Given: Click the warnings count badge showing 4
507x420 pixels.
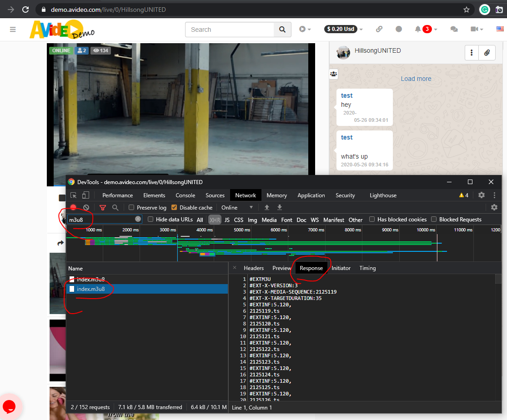Looking at the screenshot, I should [464, 195].
